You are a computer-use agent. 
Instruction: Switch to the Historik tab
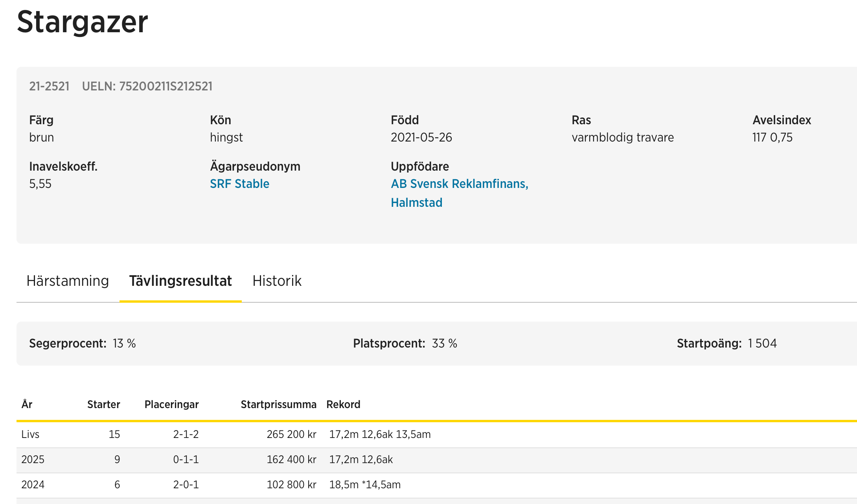tap(277, 281)
